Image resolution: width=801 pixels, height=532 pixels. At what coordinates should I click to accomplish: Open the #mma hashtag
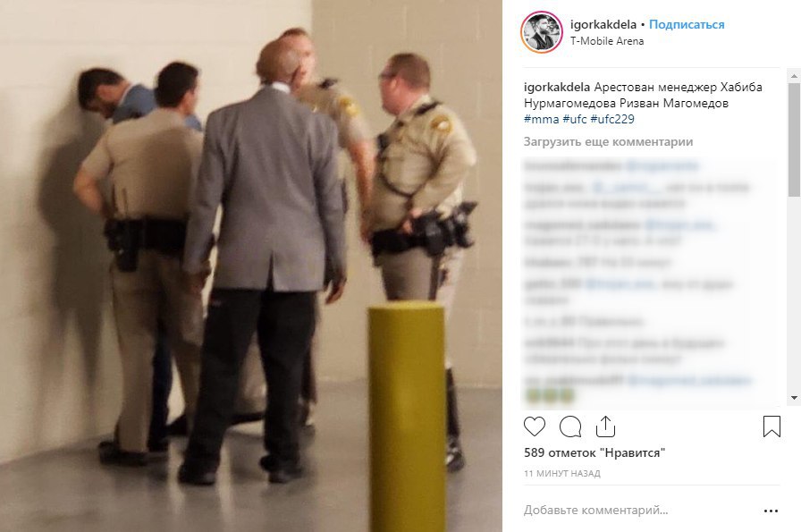[x=541, y=119]
